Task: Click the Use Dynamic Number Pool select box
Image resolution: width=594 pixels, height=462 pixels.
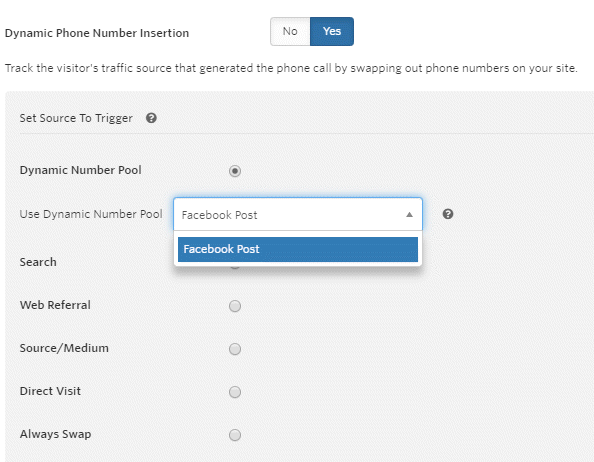Action: pyautogui.click(x=298, y=214)
